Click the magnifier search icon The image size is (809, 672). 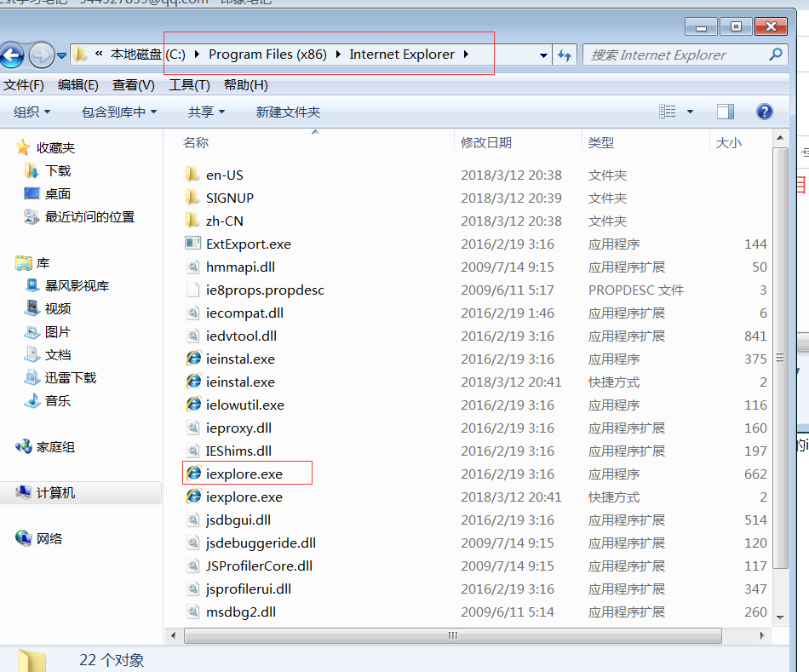click(776, 55)
